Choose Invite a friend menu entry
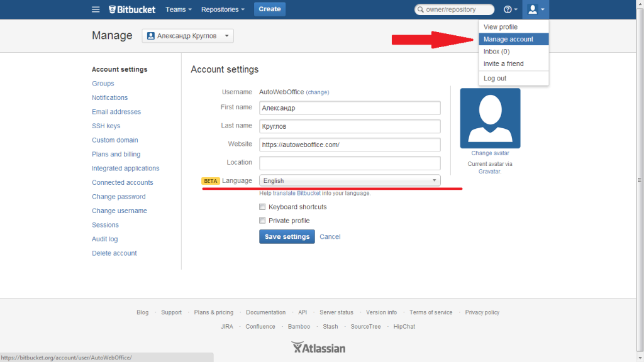The image size is (644, 362). point(513,63)
